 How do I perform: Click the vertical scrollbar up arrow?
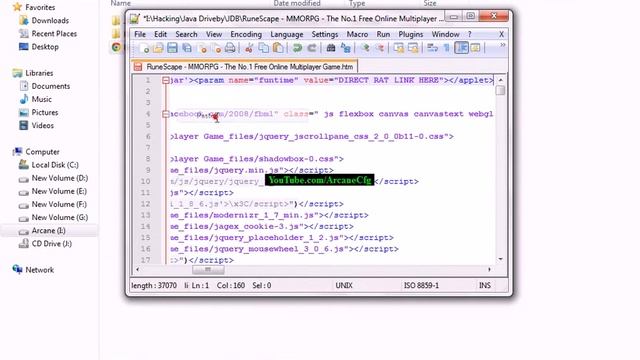tap(500, 80)
